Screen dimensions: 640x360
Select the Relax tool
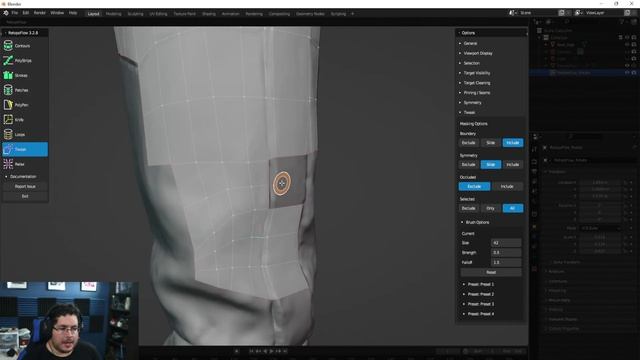[25, 164]
